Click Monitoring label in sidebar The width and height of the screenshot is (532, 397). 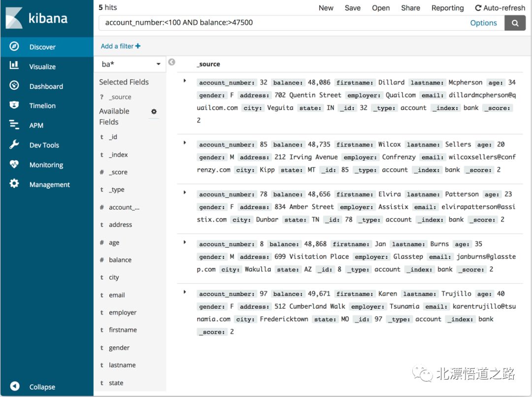pyautogui.click(x=46, y=165)
